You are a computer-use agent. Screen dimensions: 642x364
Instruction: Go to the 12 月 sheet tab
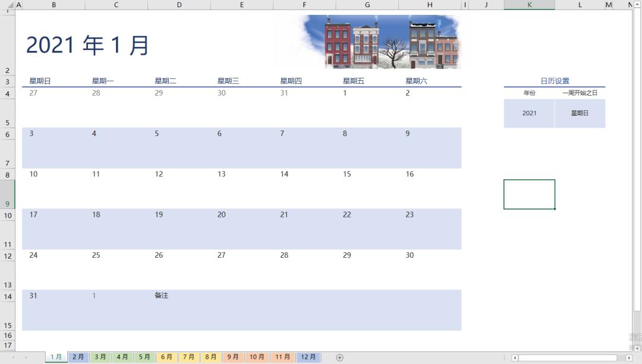coord(309,357)
